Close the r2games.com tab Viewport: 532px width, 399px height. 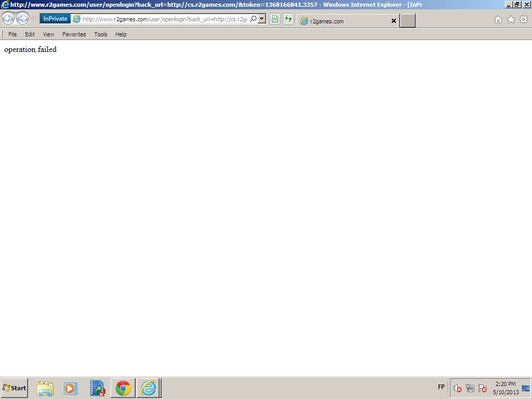(393, 21)
